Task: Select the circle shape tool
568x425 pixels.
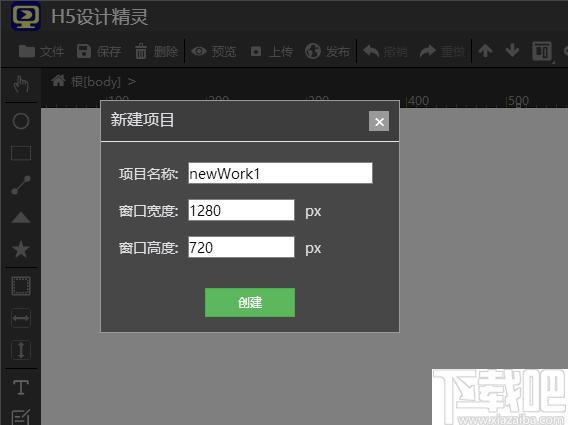Action: (21, 121)
